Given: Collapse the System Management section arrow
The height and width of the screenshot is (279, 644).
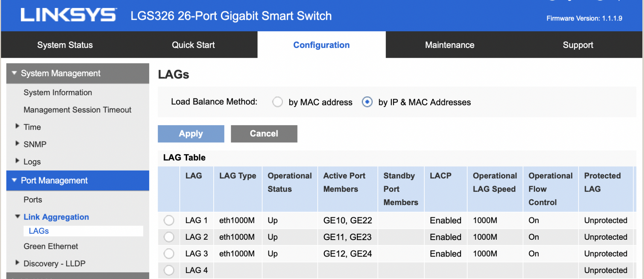Looking at the screenshot, I should (14, 73).
